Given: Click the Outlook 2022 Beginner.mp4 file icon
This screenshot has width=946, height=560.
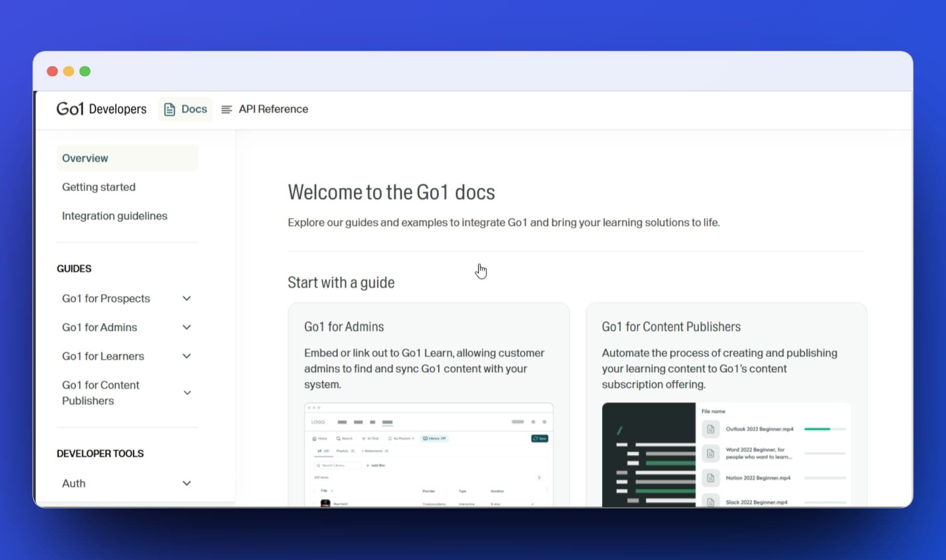Looking at the screenshot, I should 711,429.
